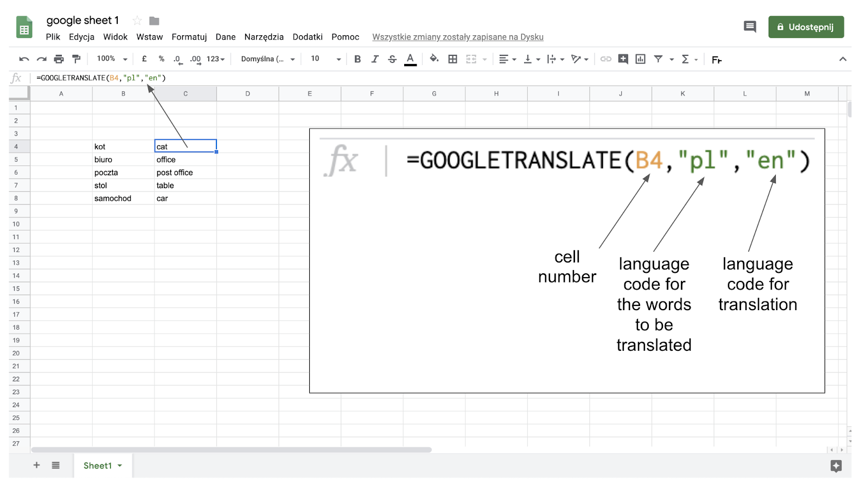
Task: Open the 100% zoom dropdown
Action: [x=112, y=59]
